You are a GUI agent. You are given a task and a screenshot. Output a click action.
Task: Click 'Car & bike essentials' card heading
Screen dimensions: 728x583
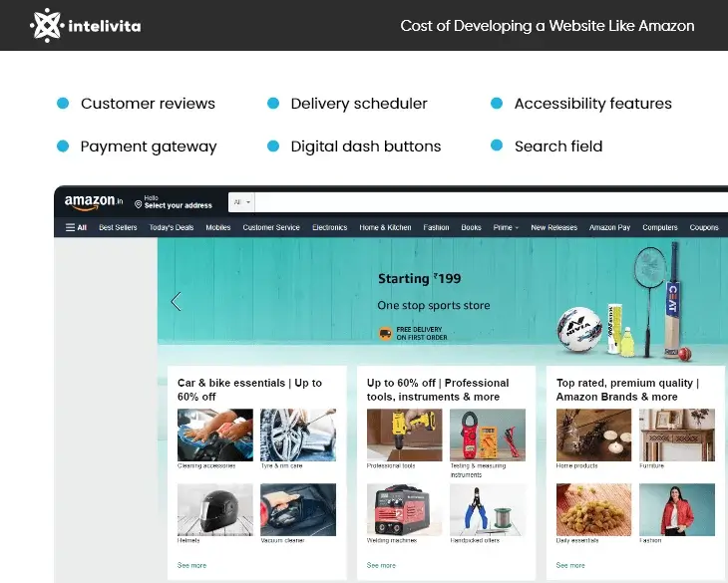[x=249, y=390]
